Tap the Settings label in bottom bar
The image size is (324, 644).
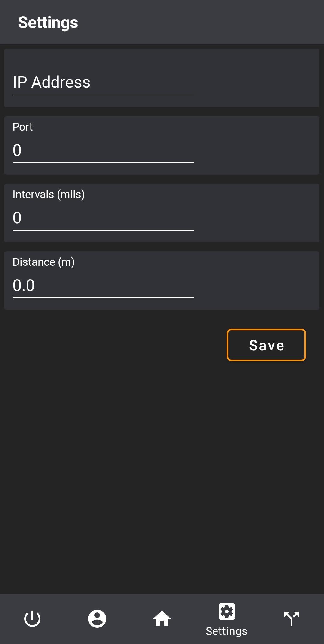point(226,631)
